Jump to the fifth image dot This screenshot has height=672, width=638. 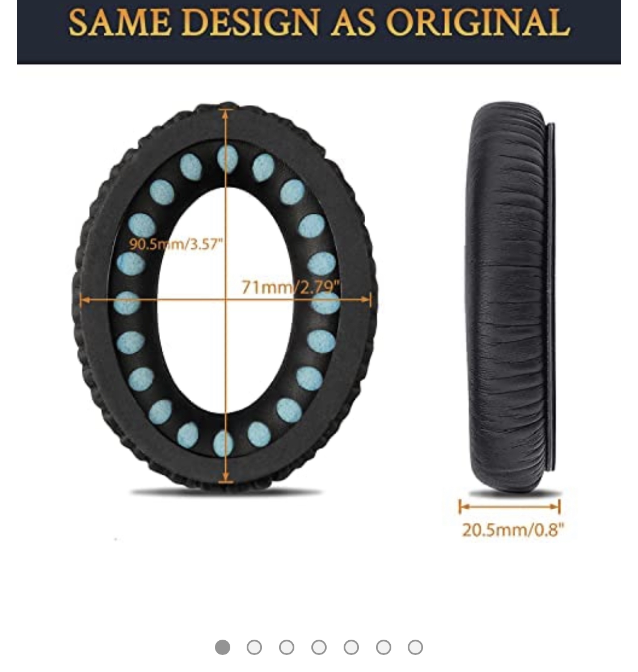tap(351, 646)
